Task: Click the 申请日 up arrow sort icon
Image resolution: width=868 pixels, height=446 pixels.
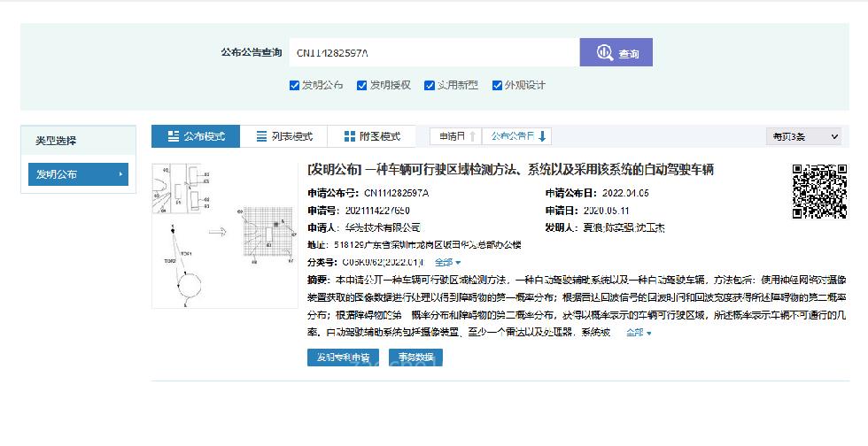Action: click(473, 136)
